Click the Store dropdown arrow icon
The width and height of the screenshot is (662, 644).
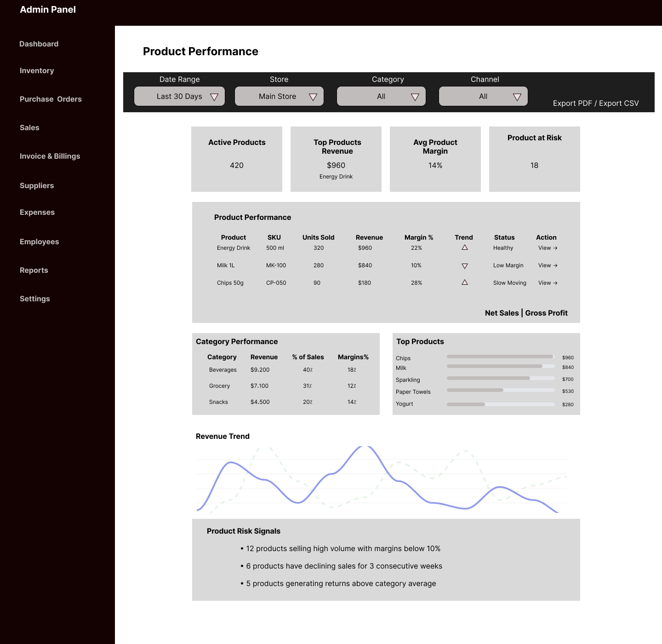313,97
